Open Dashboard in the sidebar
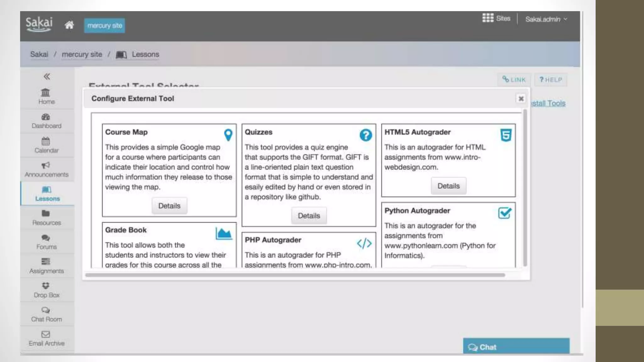Screen dimensions: 644x362 pos(46,121)
